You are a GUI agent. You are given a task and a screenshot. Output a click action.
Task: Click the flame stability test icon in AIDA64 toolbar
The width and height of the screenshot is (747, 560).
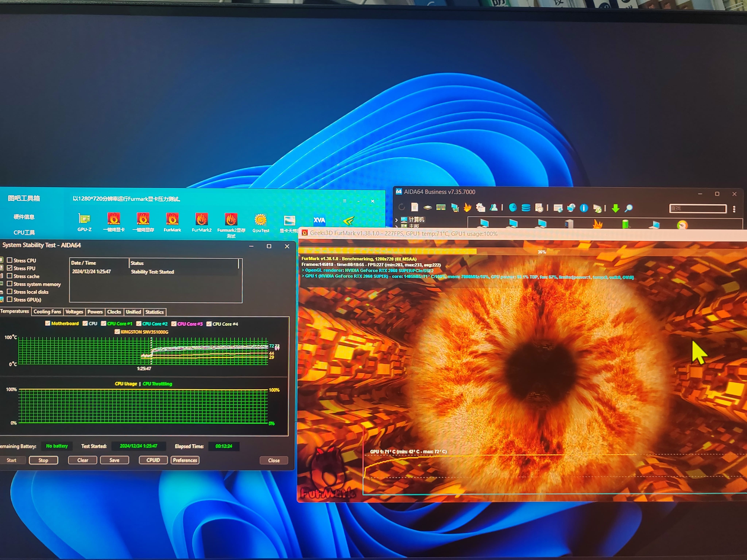[x=467, y=208]
